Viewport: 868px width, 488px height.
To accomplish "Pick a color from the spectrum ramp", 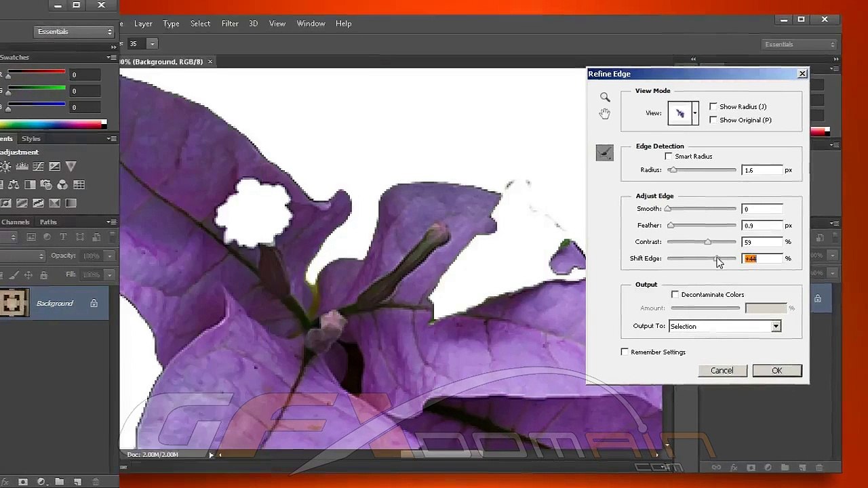I will [53, 125].
